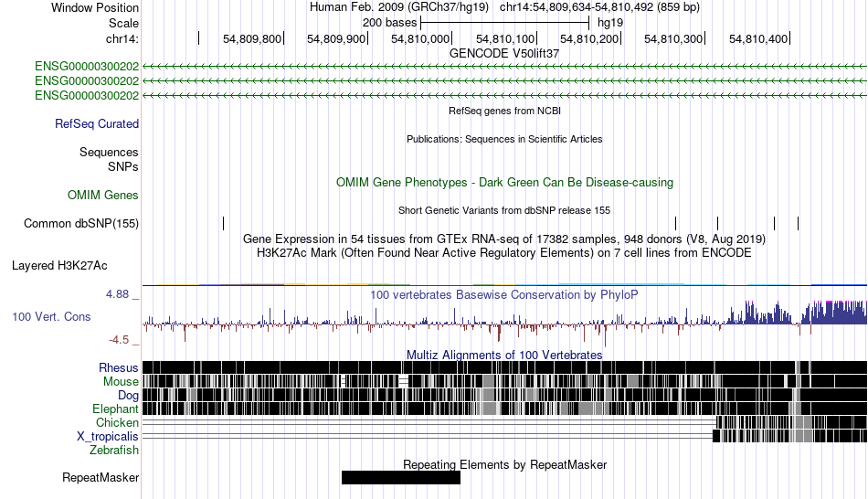
Task: Click the chr14:54,809,634-54,810,492 (859 bp) position text
Action: click(599, 7)
